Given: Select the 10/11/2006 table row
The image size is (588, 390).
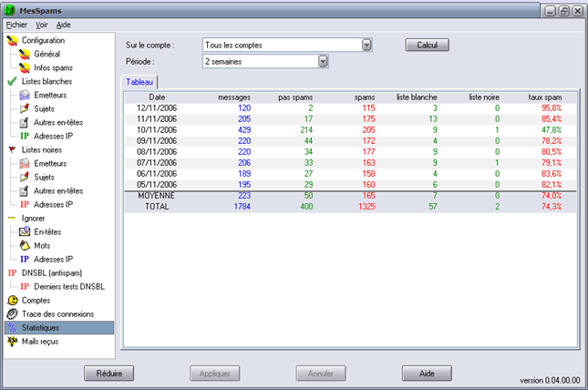Looking at the screenshot, I should point(351,129).
